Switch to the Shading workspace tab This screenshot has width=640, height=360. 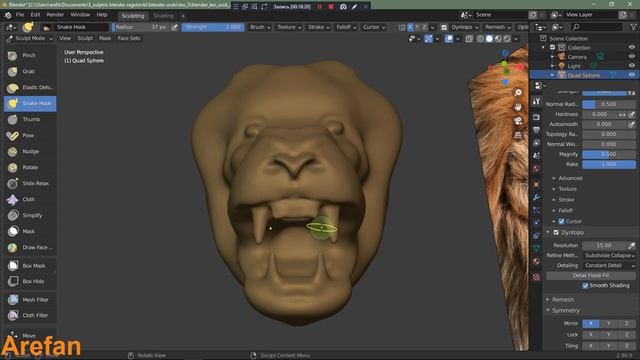click(x=164, y=16)
